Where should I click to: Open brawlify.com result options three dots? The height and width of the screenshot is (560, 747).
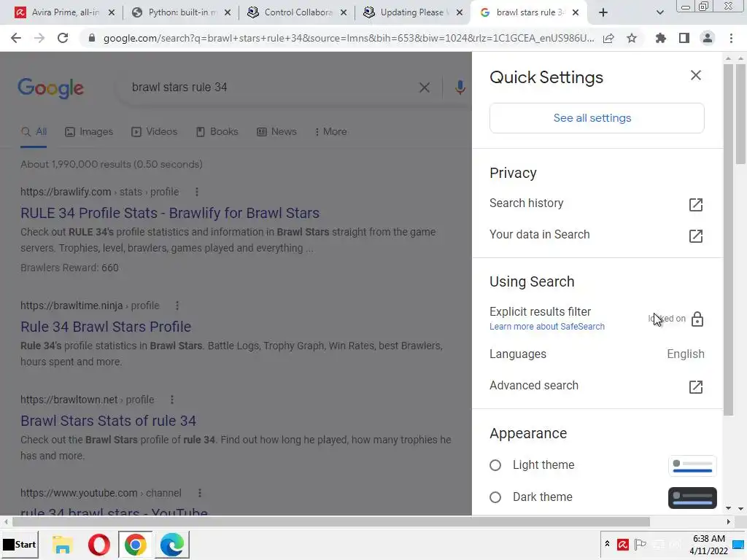click(x=197, y=192)
